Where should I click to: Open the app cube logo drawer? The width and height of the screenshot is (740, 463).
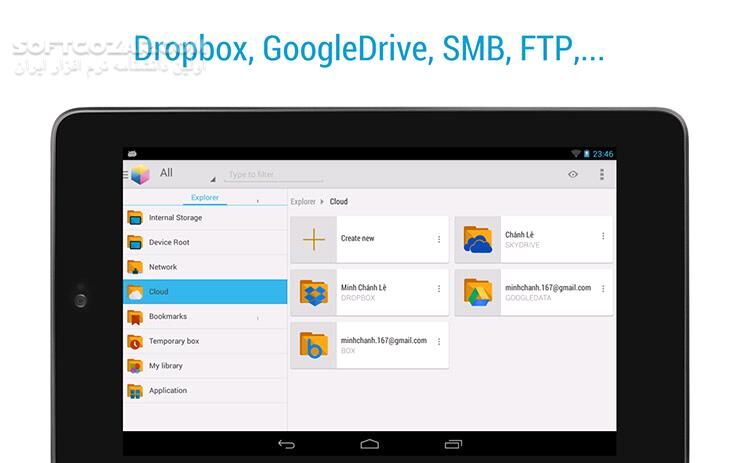pos(140,174)
